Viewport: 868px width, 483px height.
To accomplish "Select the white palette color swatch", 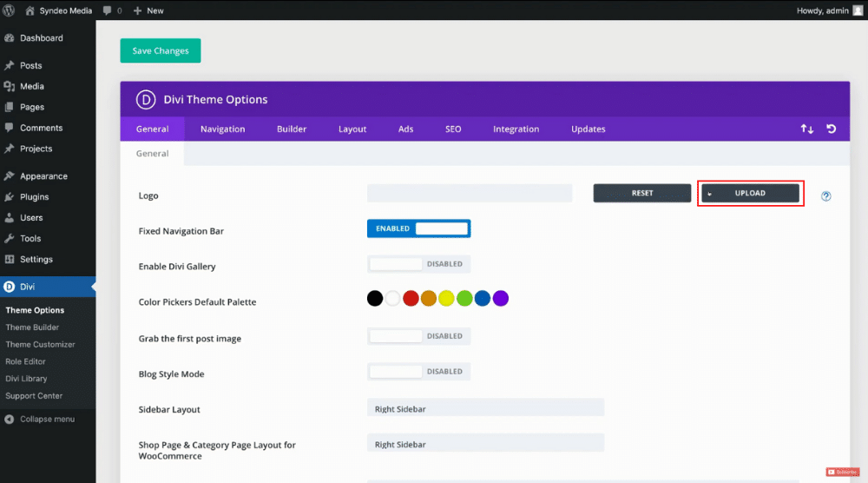I will click(392, 299).
